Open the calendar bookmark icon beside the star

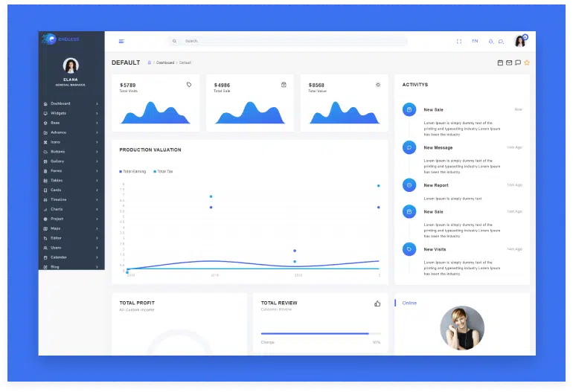point(500,62)
